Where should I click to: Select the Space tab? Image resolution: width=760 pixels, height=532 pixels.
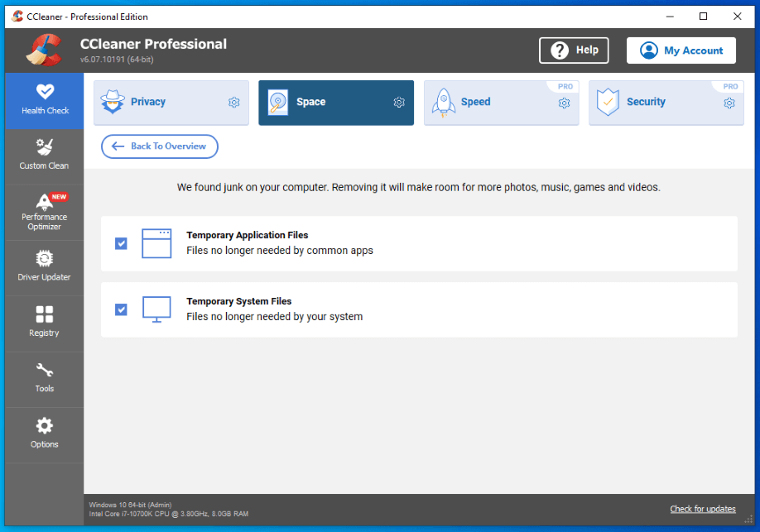pos(336,103)
